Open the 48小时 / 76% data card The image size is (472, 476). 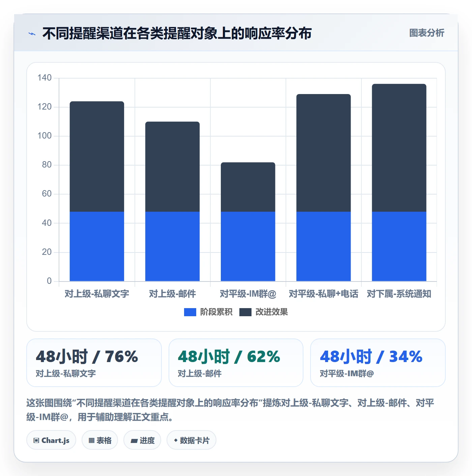tap(94, 363)
